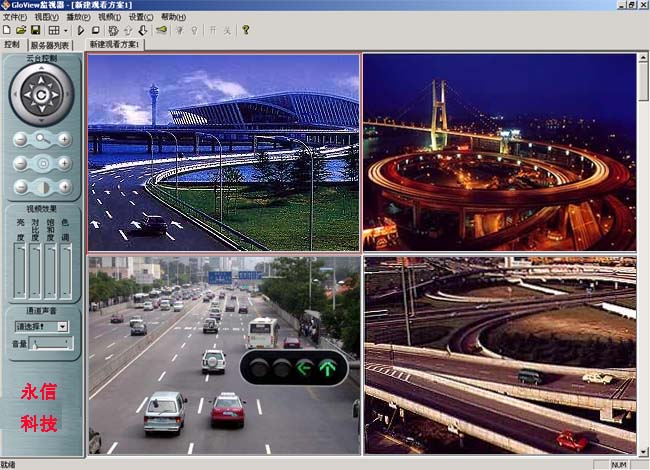Open the audio channel selection dropdown
Viewport: 650px width, 470px height.
point(62,326)
